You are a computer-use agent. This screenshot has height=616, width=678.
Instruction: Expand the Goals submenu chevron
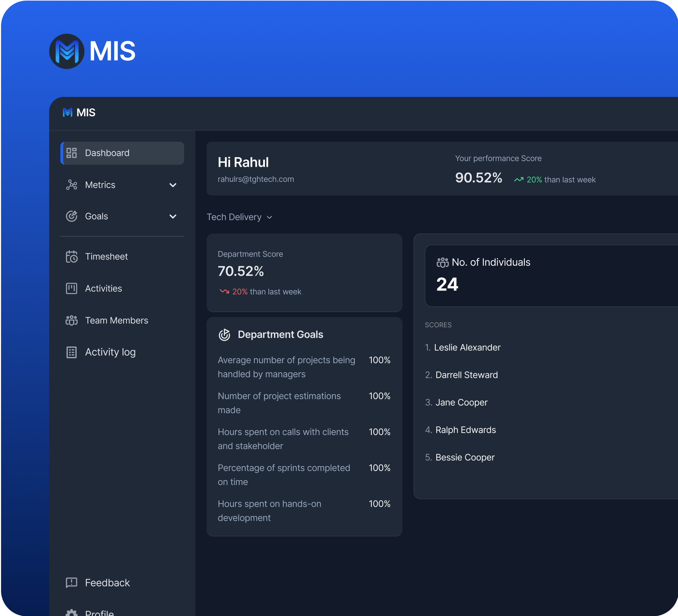coord(173,216)
